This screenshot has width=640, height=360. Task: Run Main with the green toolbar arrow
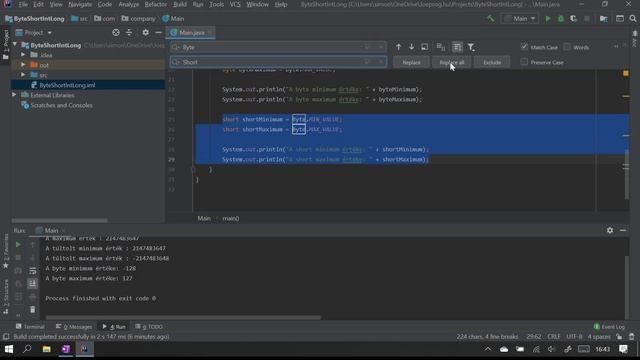(548, 19)
